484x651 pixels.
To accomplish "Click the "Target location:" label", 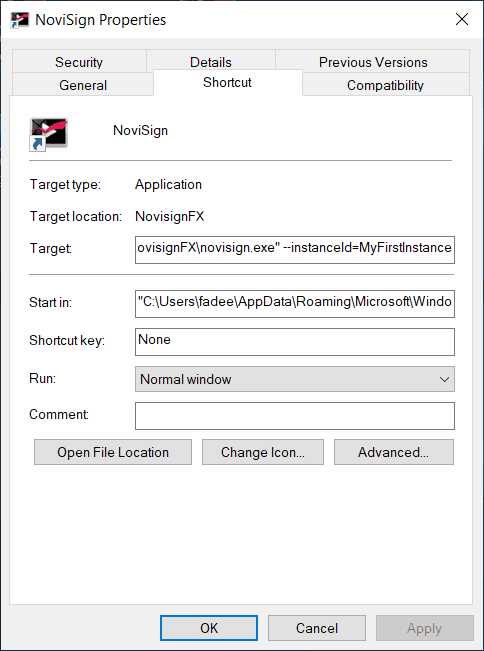I will pos(76,216).
